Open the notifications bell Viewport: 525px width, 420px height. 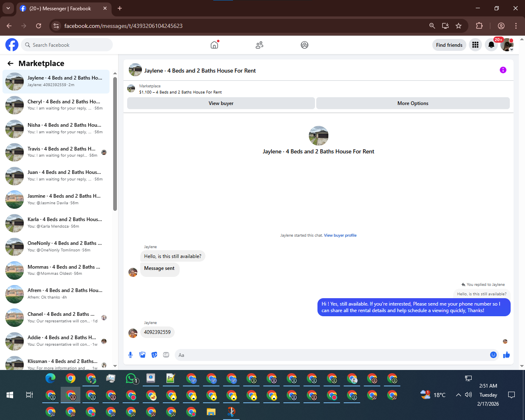point(491,45)
